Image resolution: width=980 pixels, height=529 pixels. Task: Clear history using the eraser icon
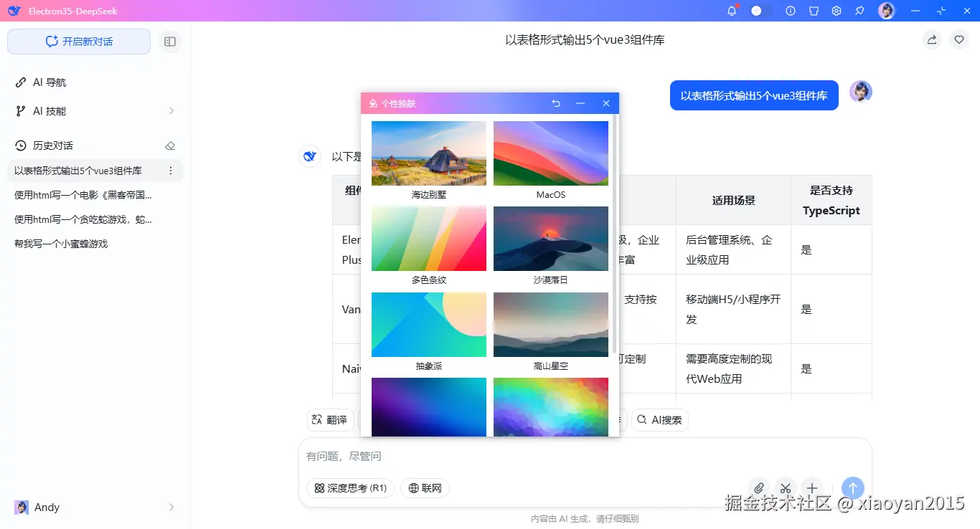(170, 145)
